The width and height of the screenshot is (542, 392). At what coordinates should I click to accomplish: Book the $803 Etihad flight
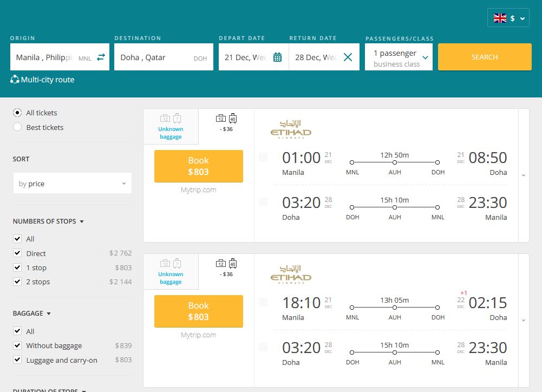pyautogui.click(x=198, y=166)
